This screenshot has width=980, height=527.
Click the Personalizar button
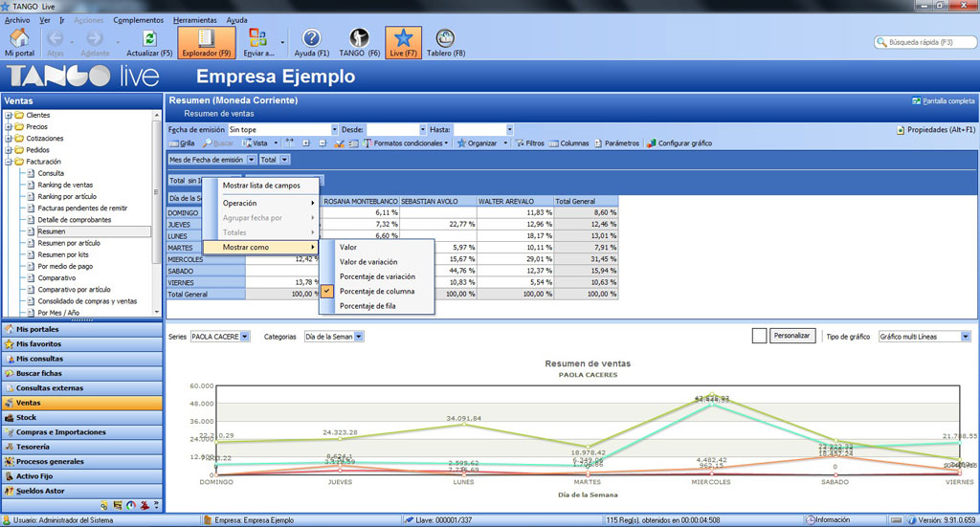pos(791,336)
